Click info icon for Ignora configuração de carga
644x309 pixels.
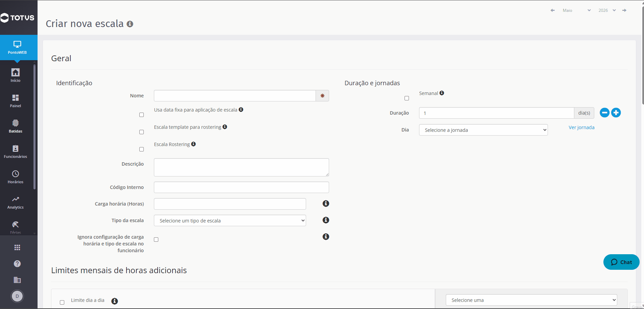pos(326,237)
